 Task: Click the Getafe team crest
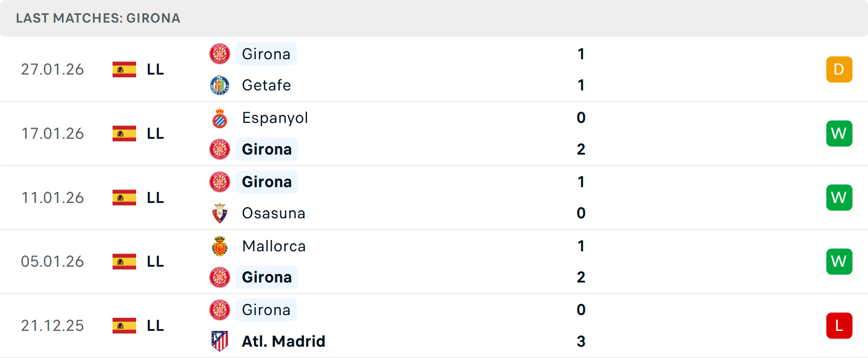220,85
